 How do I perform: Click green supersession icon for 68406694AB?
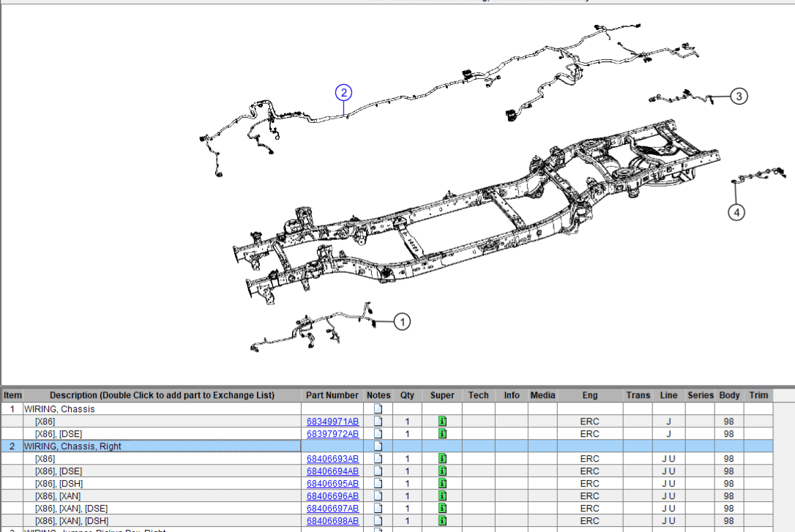pos(443,471)
